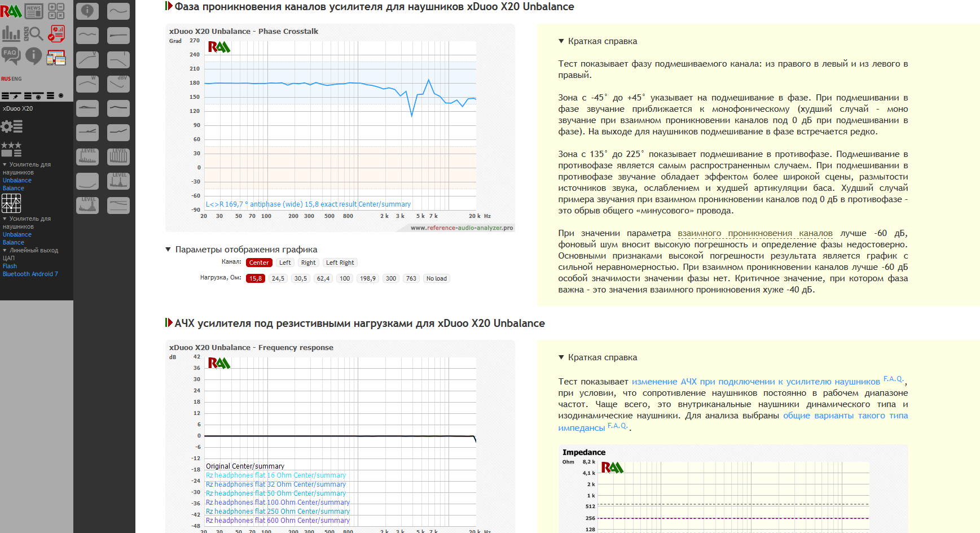Viewport: 980px width, 533px height.
Task: Click the FAQ speech bubble icon
Action: coord(11,55)
